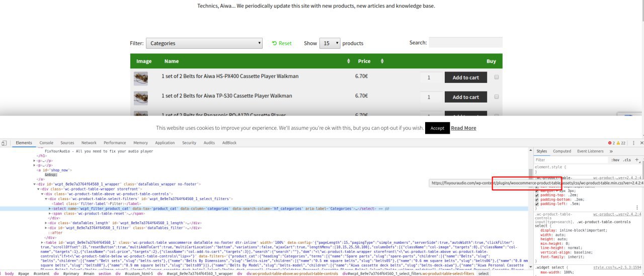The height and width of the screenshot is (276, 644).
Task: Click the Image column header
Action: (x=144, y=61)
